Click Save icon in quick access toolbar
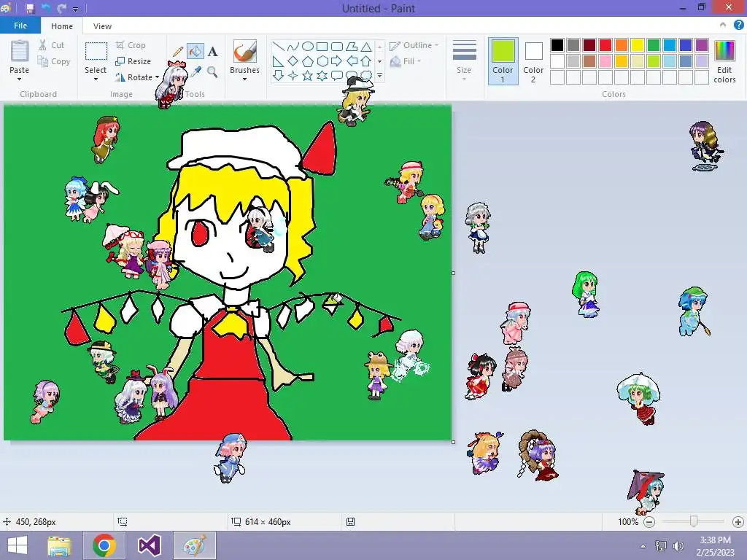 30,8
